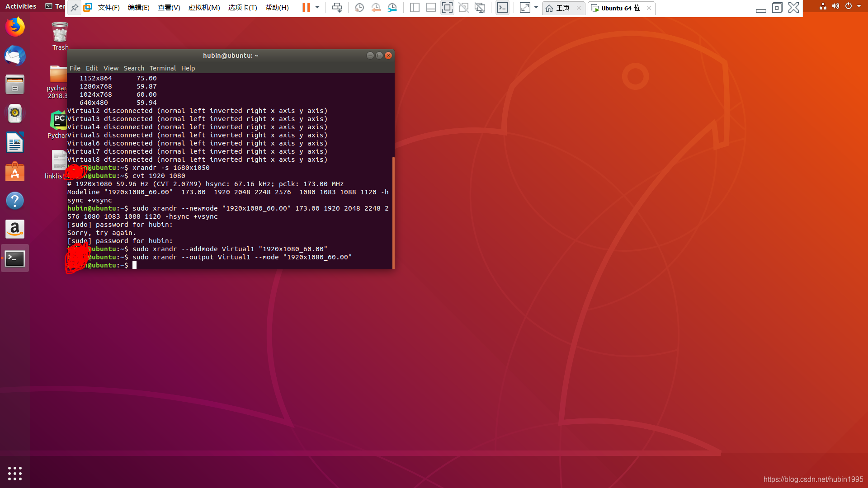Click the pause button in toolbar
Screen dimensions: 868x488
click(306, 7)
